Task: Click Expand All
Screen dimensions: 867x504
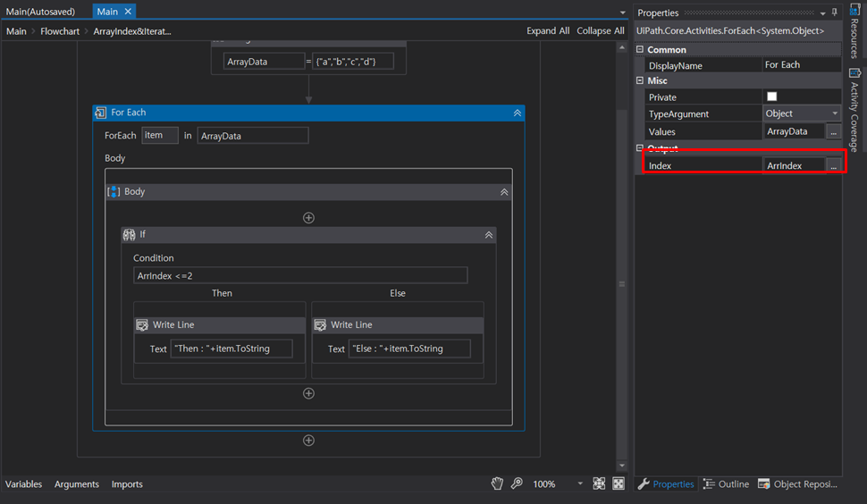Action: pos(547,31)
